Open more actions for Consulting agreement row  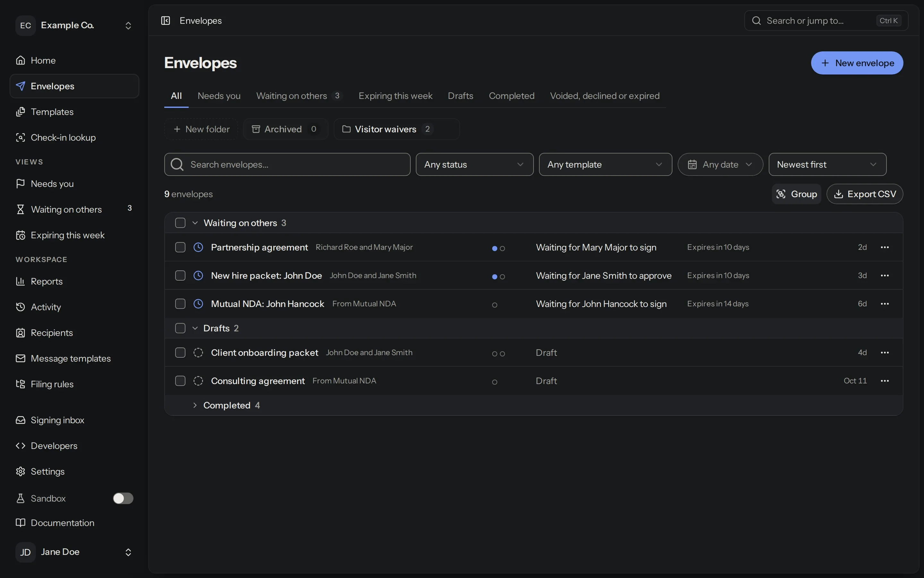tap(885, 381)
